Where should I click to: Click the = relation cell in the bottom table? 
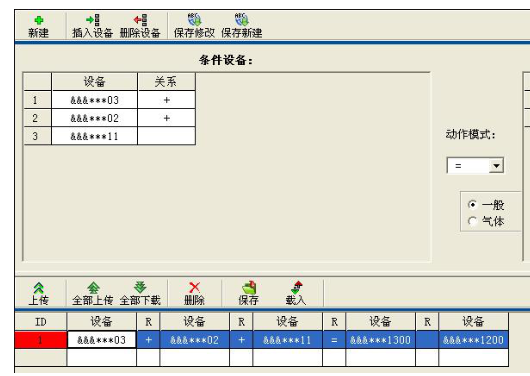click(x=334, y=340)
